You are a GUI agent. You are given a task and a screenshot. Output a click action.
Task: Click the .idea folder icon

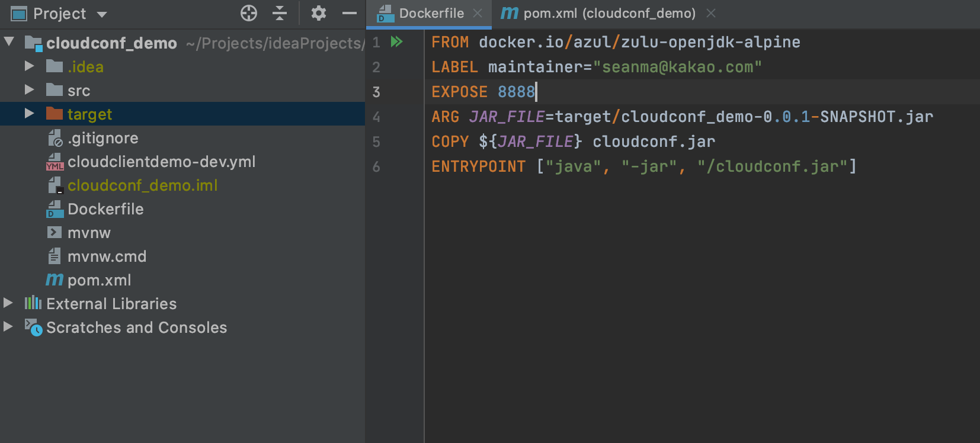click(55, 66)
